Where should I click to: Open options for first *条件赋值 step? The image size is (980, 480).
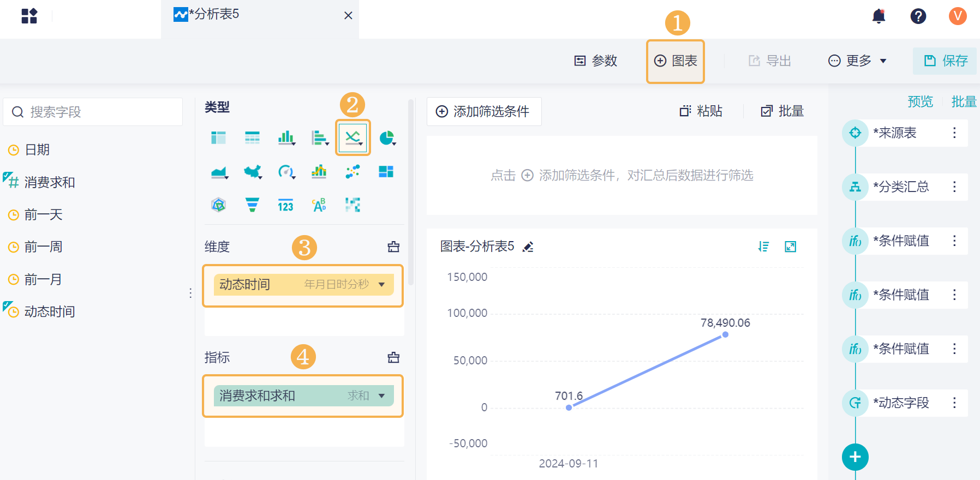(x=954, y=241)
